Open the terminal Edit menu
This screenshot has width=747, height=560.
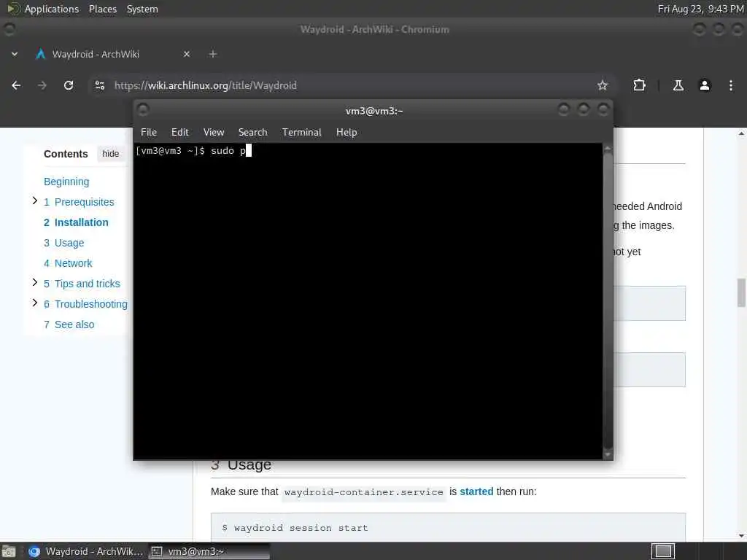pyautogui.click(x=179, y=133)
